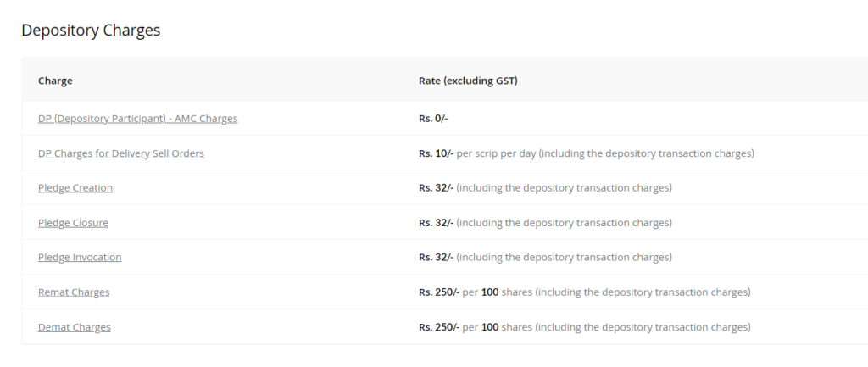The image size is (868, 367).
Task: Click the Rs. 32/- rate for Pledge Invocation
Action: point(436,258)
